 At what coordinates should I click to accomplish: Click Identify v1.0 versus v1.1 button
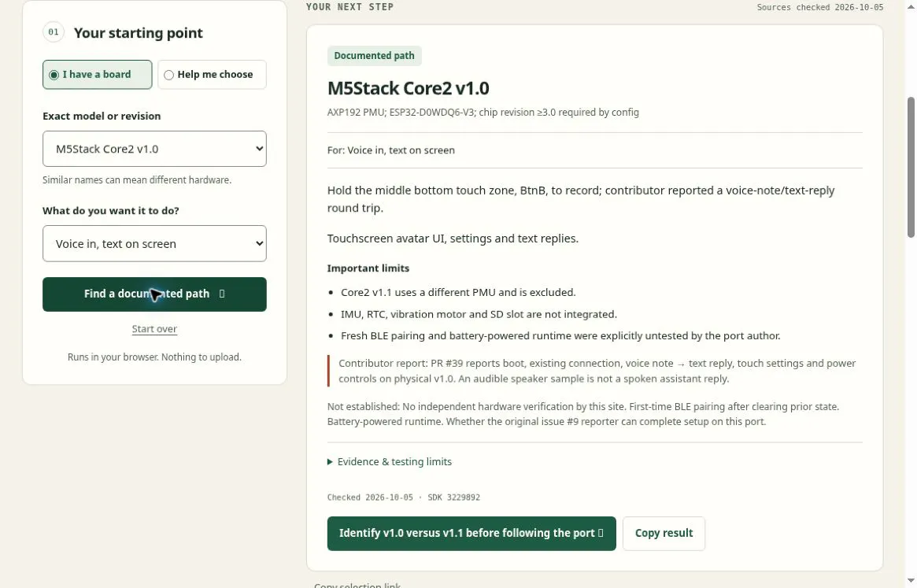(471, 534)
